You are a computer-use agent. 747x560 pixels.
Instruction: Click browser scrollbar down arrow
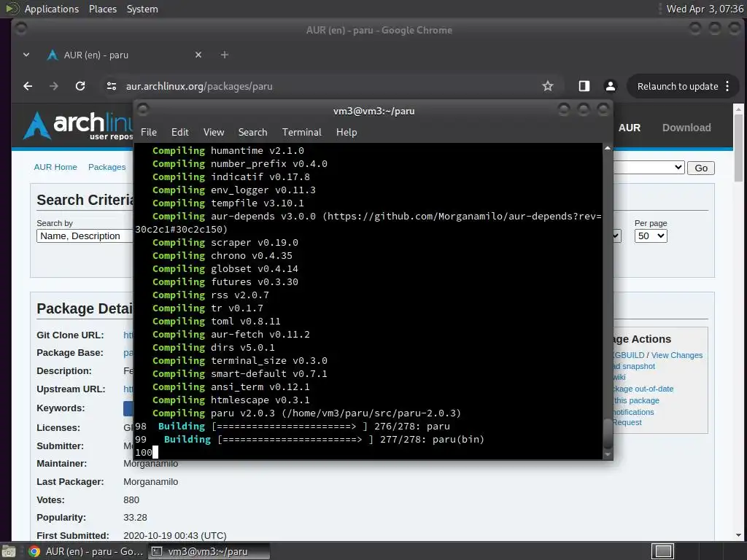point(738,535)
